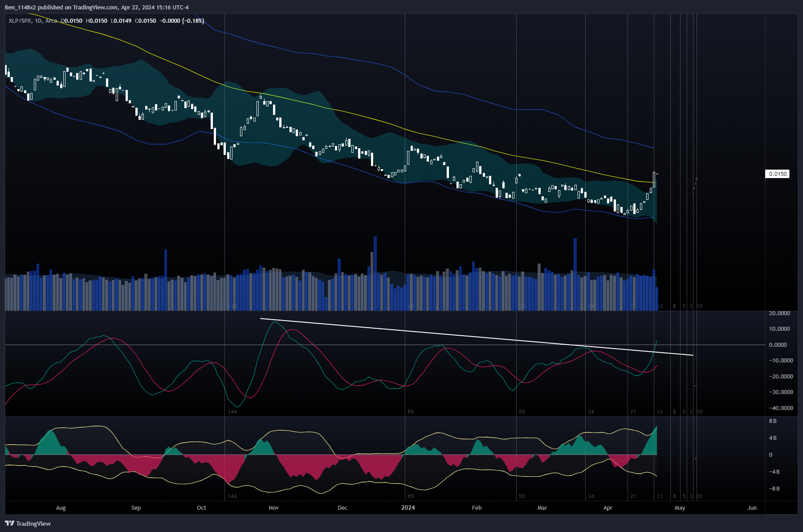
Task: Click the 89 time-zone label in oscillator pane
Action: point(411,412)
